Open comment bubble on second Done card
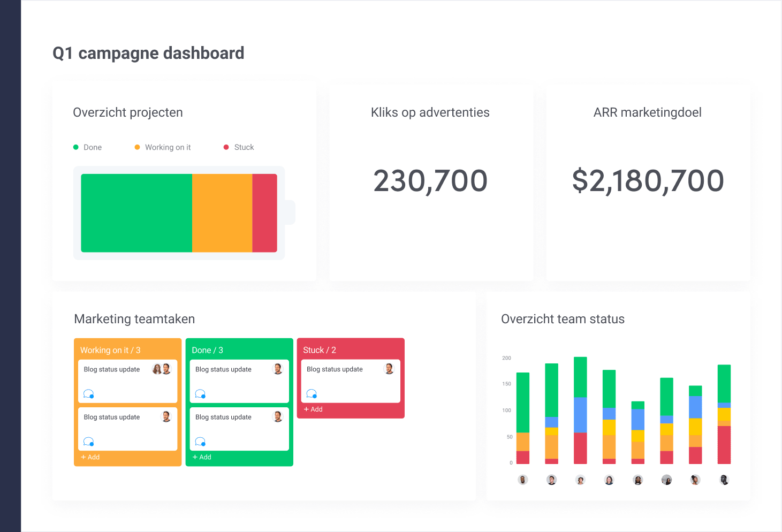 click(200, 442)
